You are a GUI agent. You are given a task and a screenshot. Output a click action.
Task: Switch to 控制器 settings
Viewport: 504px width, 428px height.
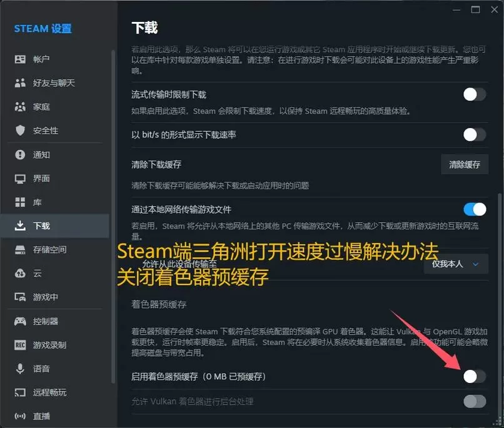point(54,321)
